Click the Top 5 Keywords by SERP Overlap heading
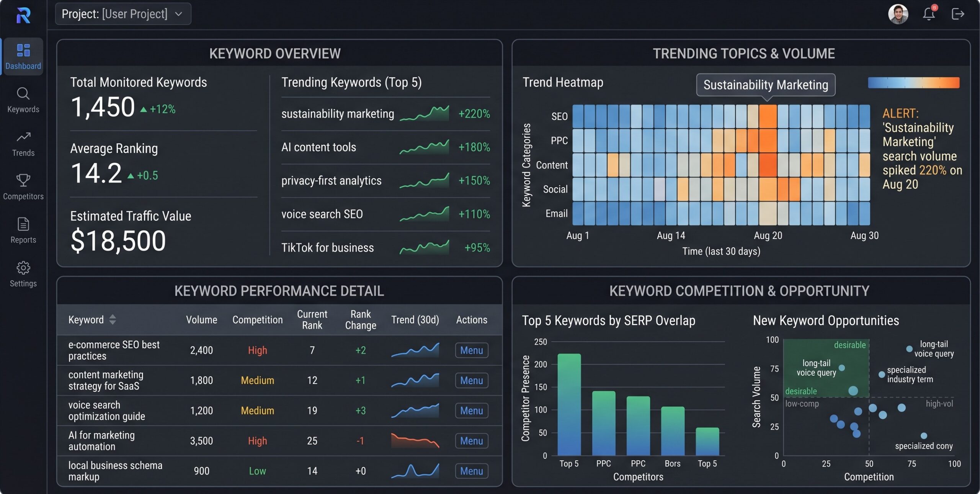980x494 pixels. tap(609, 321)
